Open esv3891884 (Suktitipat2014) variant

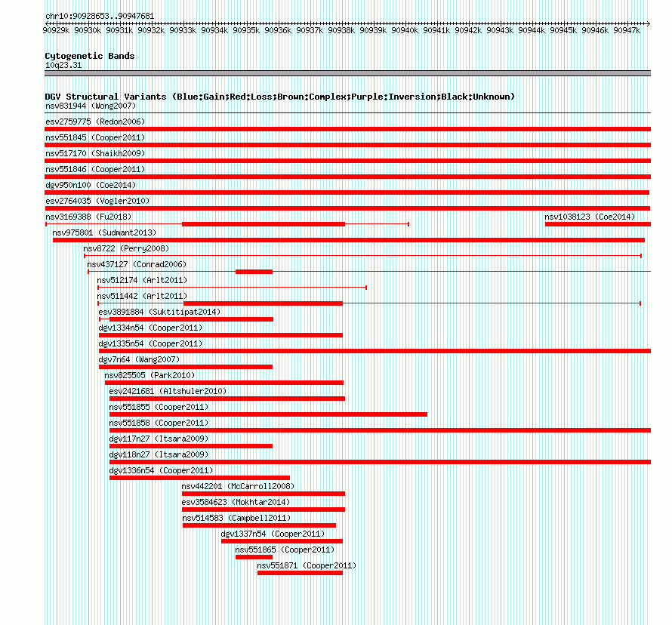pos(159,312)
